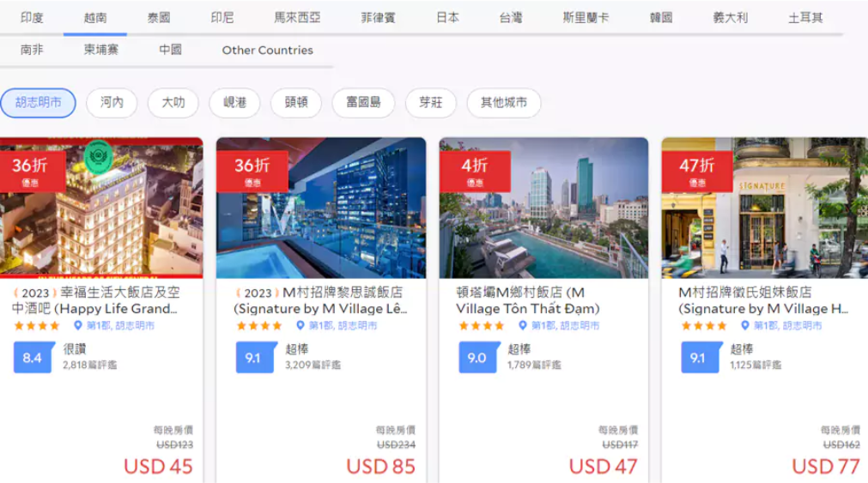
Task: Click the 9.1 score badge with 1,125 reviews
Action: pos(701,358)
